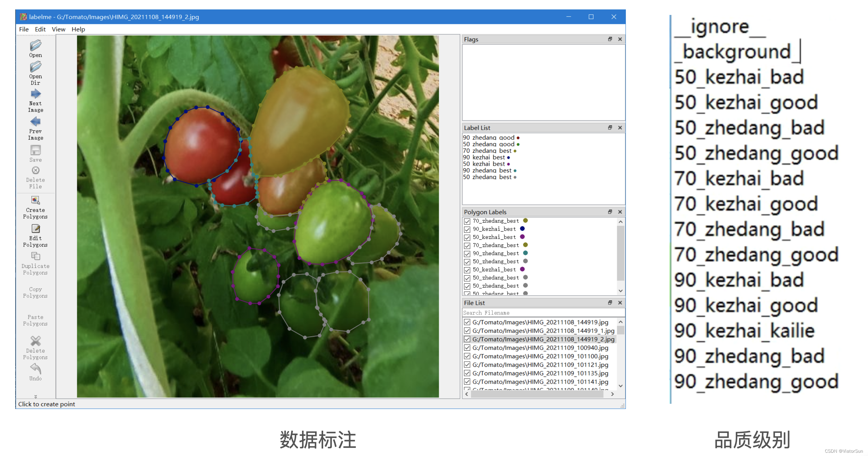The height and width of the screenshot is (456, 868).
Task: Select the Create Polygons tool
Action: pos(35,201)
